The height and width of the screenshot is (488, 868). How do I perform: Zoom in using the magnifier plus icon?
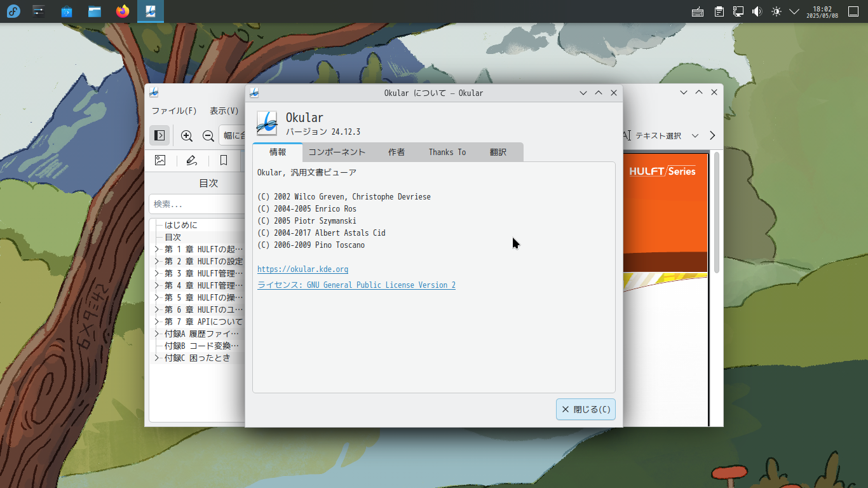(187, 135)
